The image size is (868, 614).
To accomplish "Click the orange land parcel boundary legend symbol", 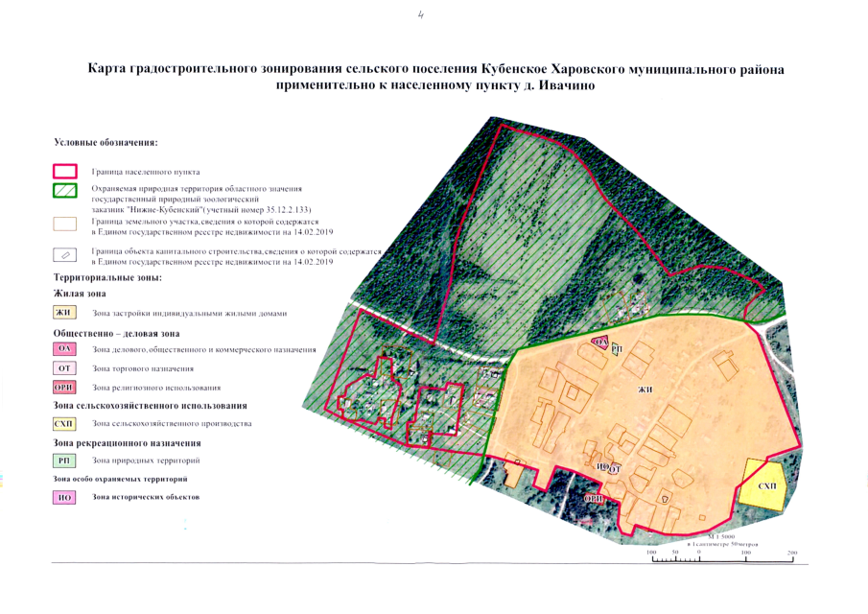I will (65, 225).
